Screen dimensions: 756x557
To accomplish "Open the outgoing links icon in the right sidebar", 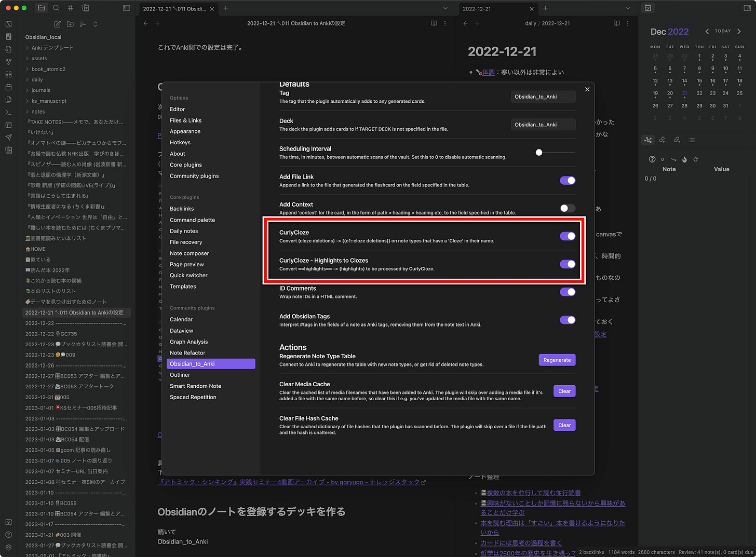I will click(x=677, y=140).
